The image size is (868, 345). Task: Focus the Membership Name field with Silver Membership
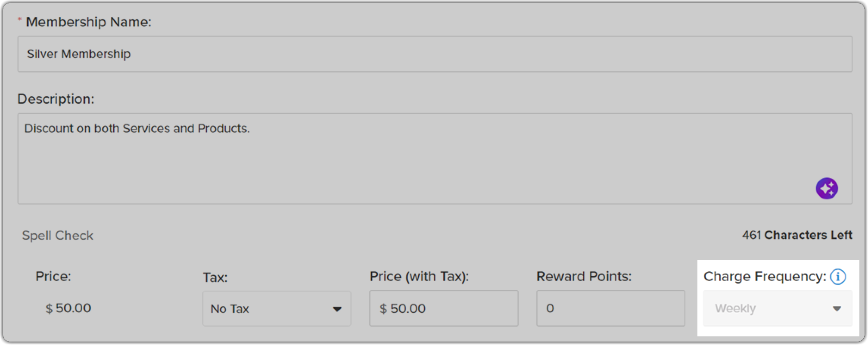pos(435,54)
